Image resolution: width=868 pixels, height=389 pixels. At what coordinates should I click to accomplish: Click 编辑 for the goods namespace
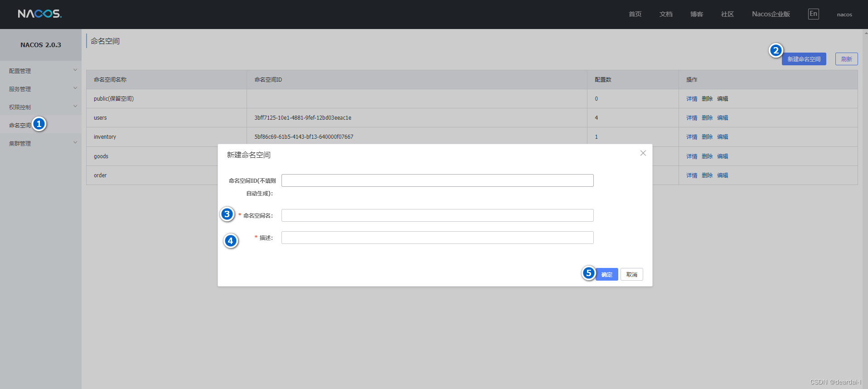723,156
